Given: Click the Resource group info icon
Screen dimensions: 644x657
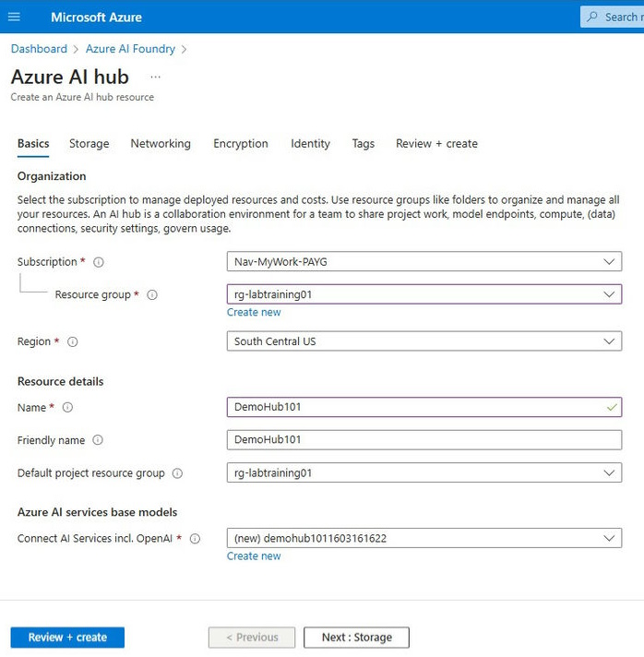Looking at the screenshot, I should (x=153, y=295).
